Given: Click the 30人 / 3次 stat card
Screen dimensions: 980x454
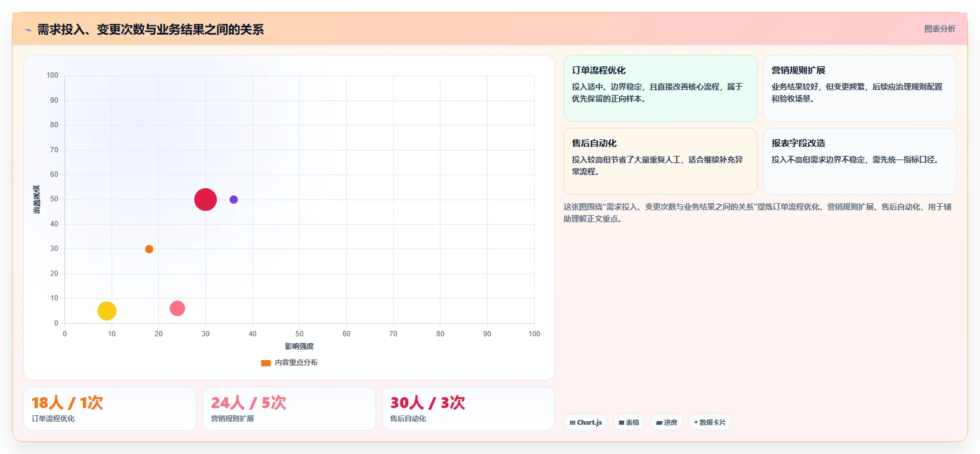Looking at the screenshot, I should click(x=468, y=409).
